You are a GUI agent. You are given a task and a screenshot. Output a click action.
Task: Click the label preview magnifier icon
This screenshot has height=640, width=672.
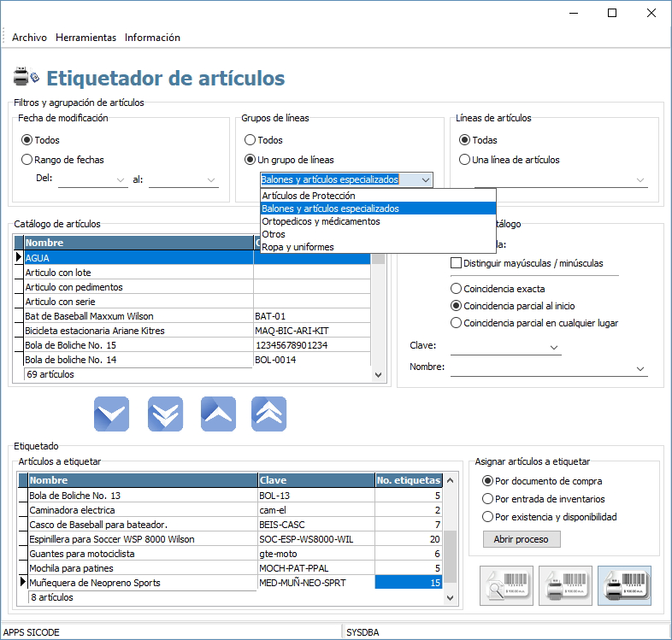[x=506, y=586]
